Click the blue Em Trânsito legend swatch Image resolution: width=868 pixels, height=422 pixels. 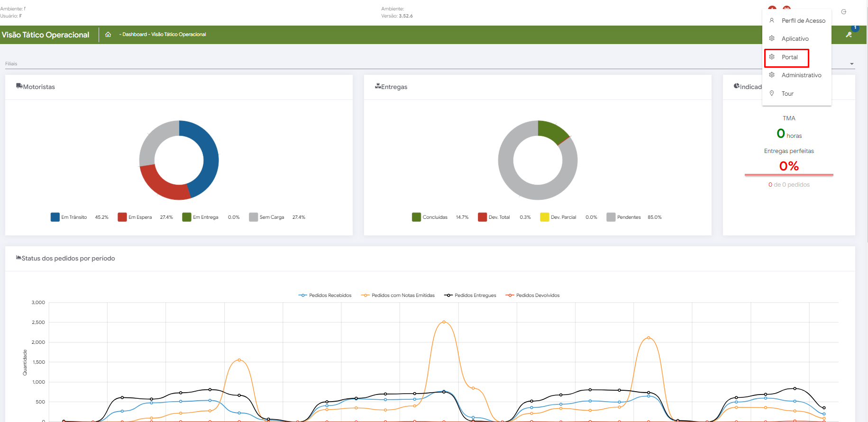pyautogui.click(x=55, y=217)
